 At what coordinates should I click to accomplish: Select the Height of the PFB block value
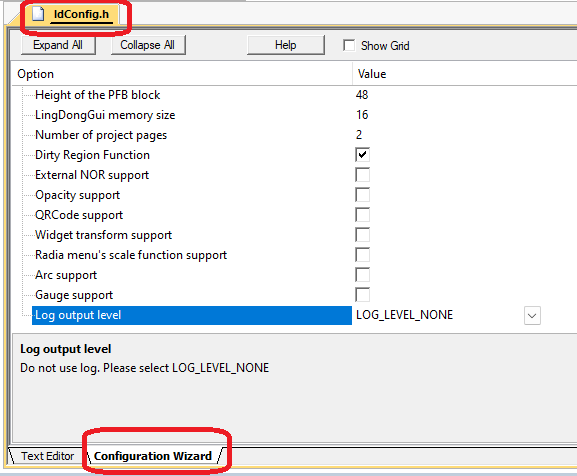pos(362,95)
